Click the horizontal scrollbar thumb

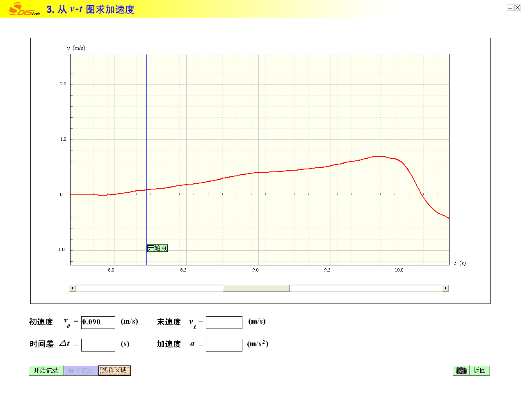(256, 288)
